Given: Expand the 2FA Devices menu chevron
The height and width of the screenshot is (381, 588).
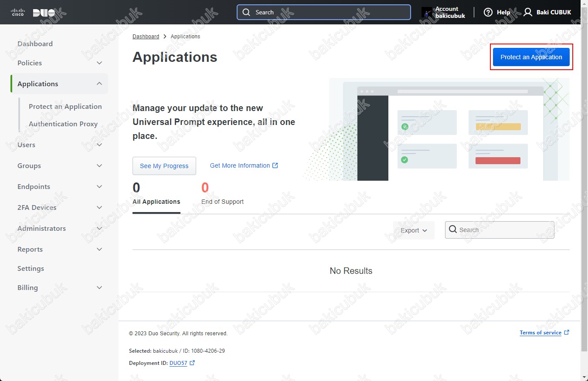Looking at the screenshot, I should [99, 208].
